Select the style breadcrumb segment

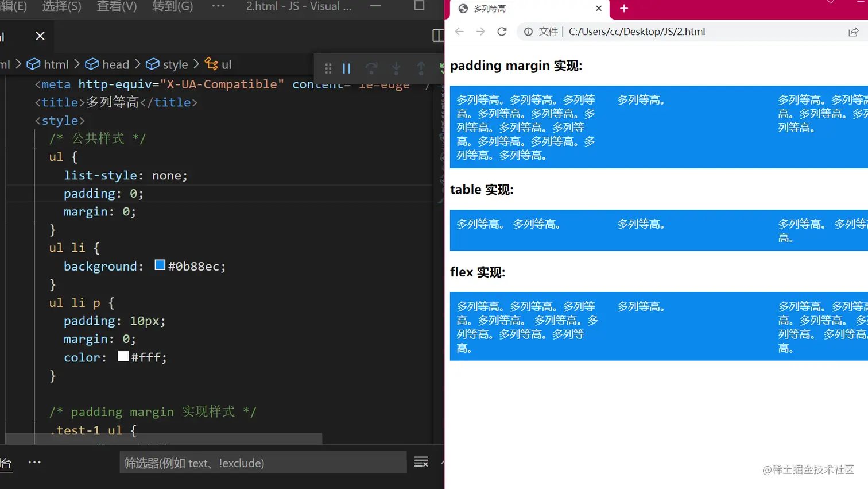pos(167,64)
